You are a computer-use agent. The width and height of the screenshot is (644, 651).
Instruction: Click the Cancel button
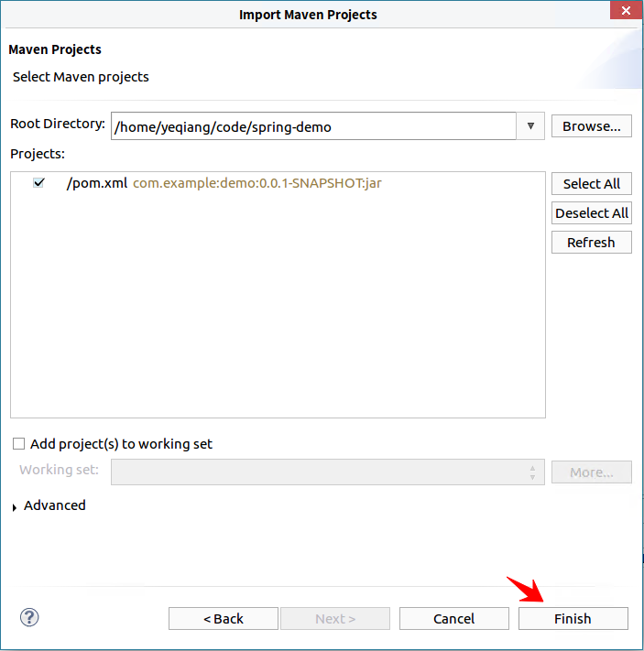[x=454, y=619]
